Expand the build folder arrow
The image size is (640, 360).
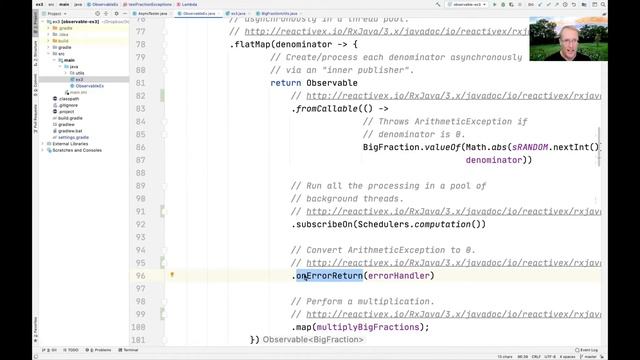[x=49, y=41]
